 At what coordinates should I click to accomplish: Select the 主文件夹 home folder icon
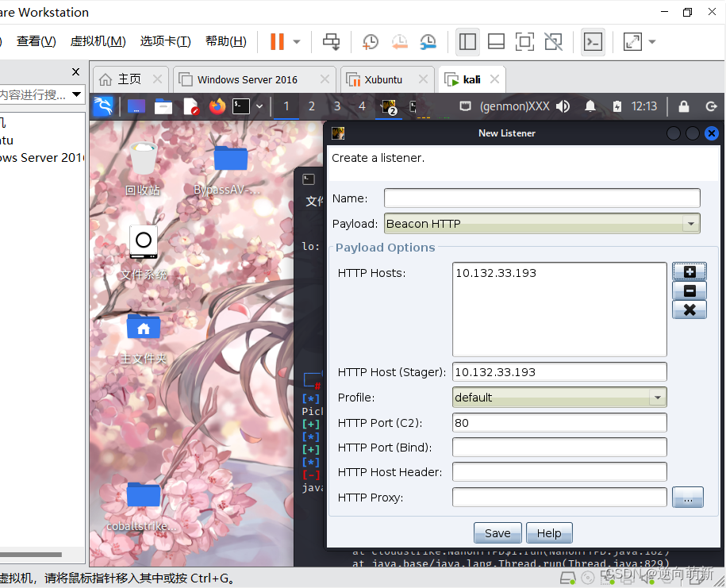coord(144,339)
